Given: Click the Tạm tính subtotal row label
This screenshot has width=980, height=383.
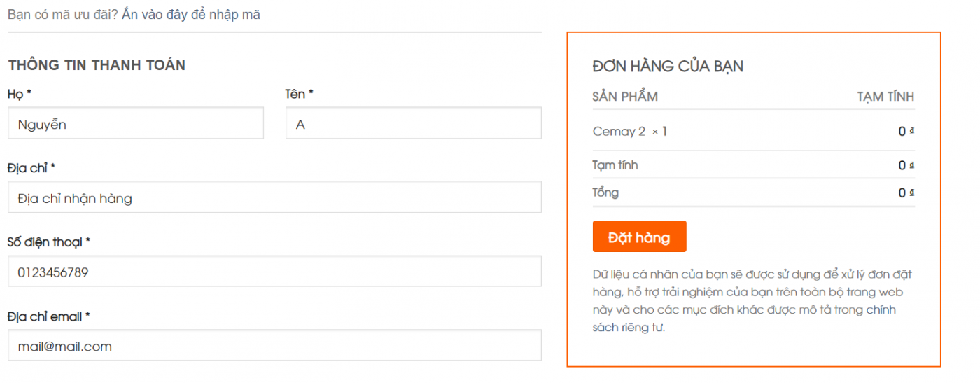Looking at the screenshot, I should pyautogui.click(x=615, y=165).
